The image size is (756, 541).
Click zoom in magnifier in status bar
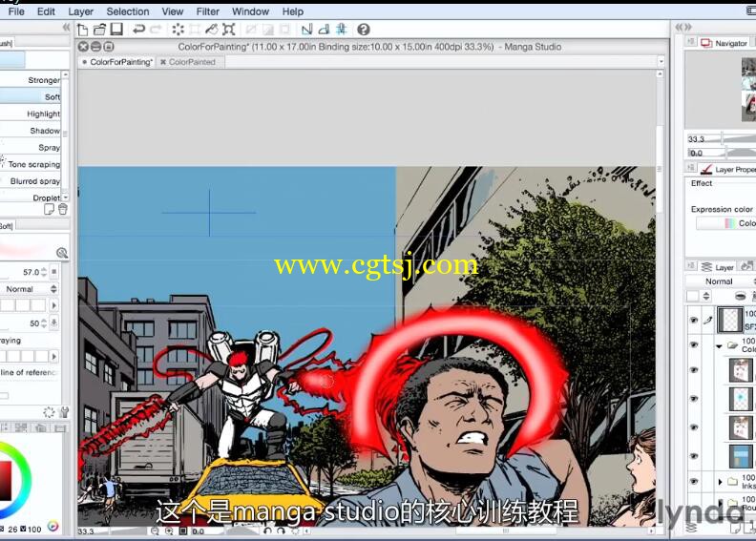point(169,531)
